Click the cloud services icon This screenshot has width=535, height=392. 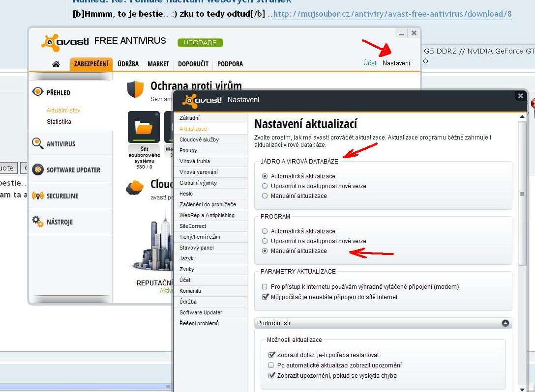tap(134, 188)
